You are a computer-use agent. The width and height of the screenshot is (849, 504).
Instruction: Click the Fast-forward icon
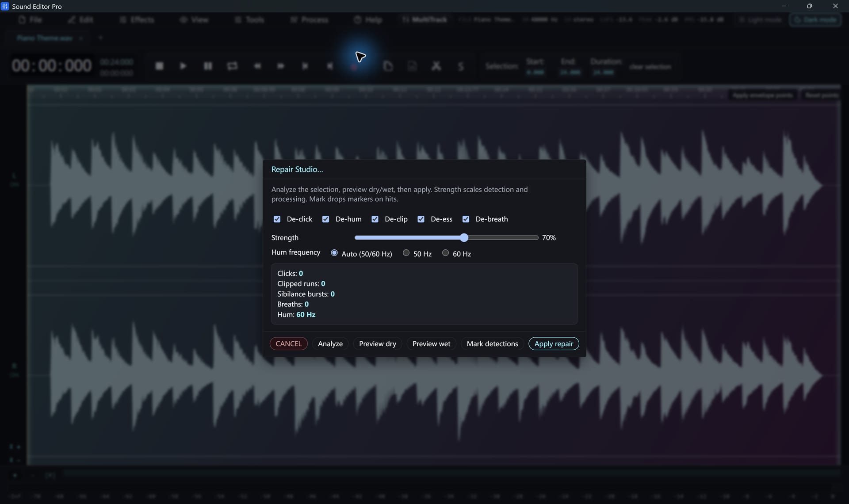281,66
